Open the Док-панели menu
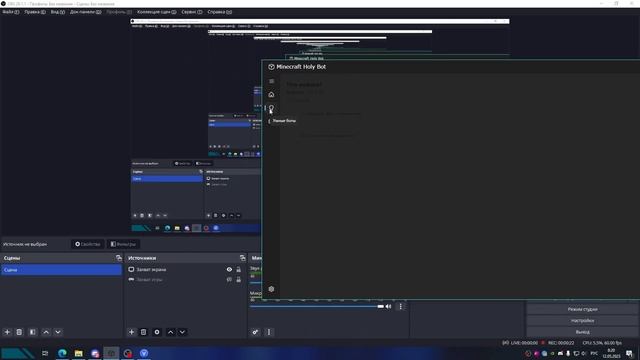Screen dimensions: 640x360 coord(85,12)
